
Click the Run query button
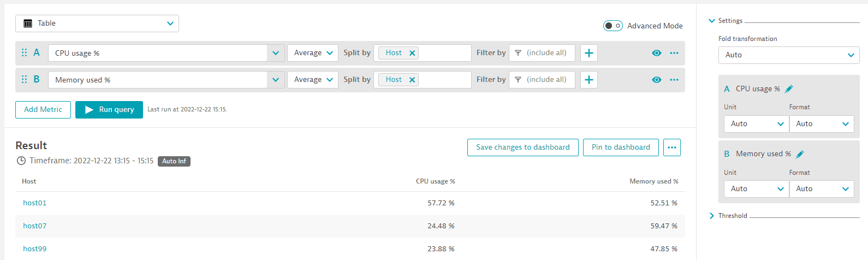[109, 110]
